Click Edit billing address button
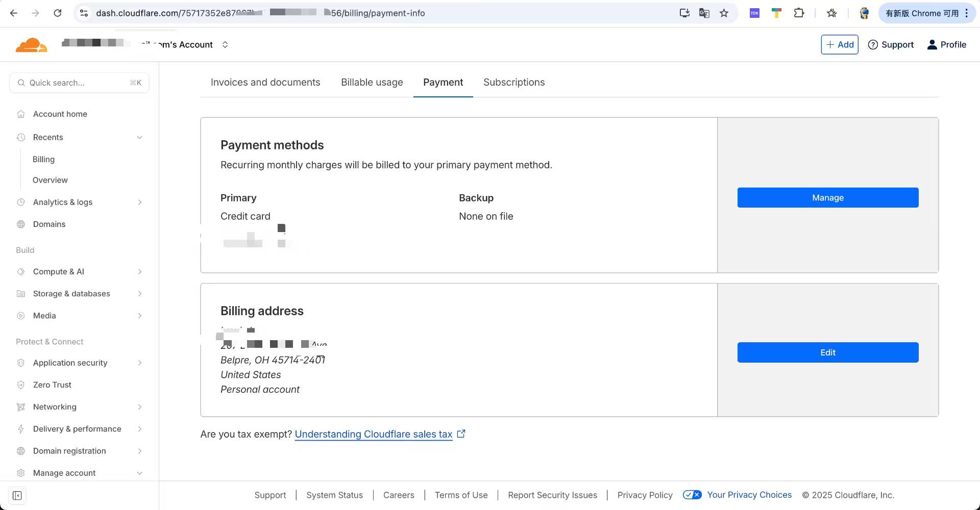Image resolution: width=980 pixels, height=510 pixels. coord(828,352)
